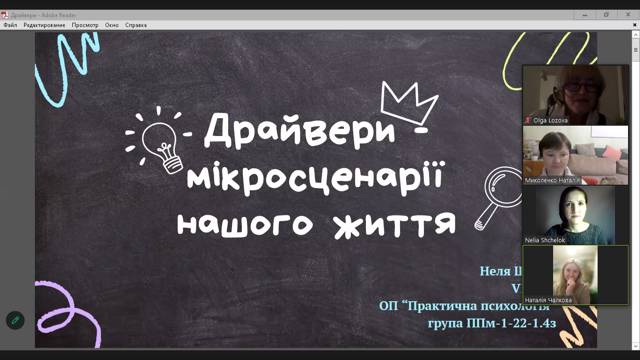The height and width of the screenshot is (360, 640).
Task: Click the slide title word Драйвери
Action: 300,131
